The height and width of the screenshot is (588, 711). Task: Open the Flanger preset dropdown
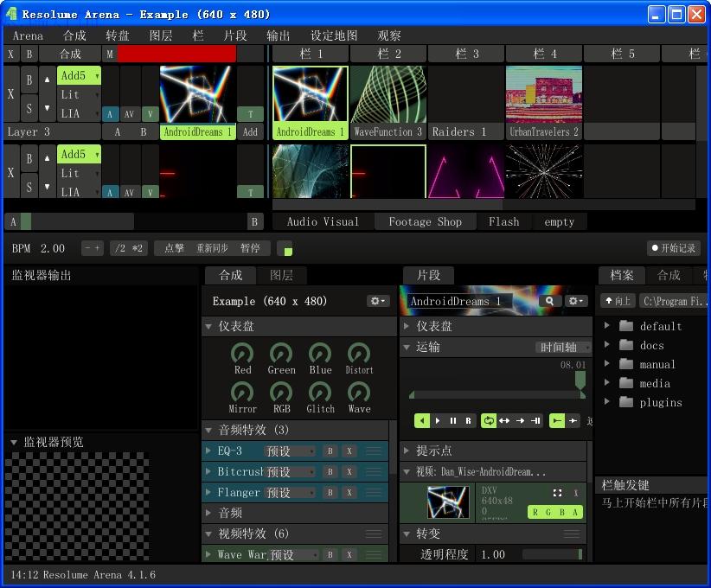[291, 492]
